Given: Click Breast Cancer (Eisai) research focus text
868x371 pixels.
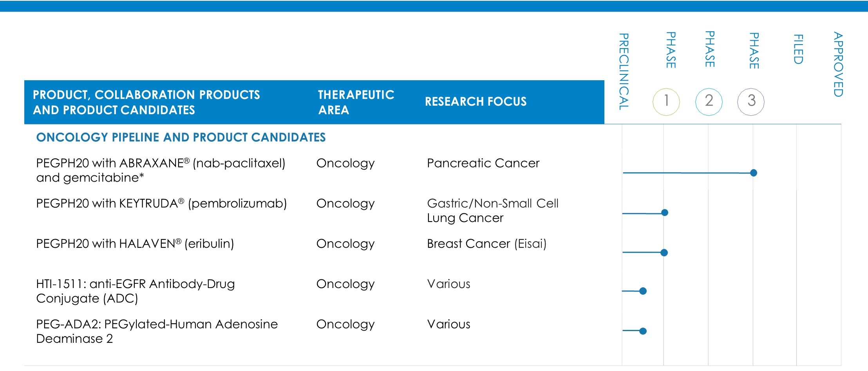Looking at the screenshot, I should pos(486,244).
